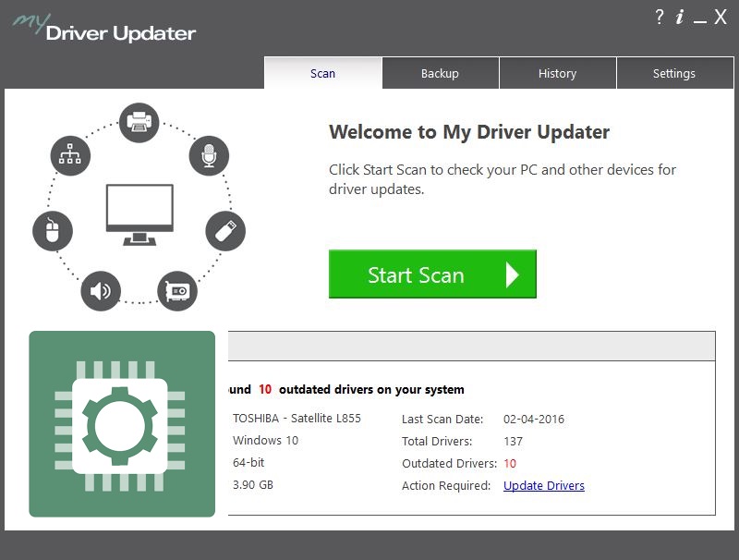The height and width of the screenshot is (560, 739).
Task: Click the gray header bar above scan results
Action: pyautogui.click(x=472, y=346)
